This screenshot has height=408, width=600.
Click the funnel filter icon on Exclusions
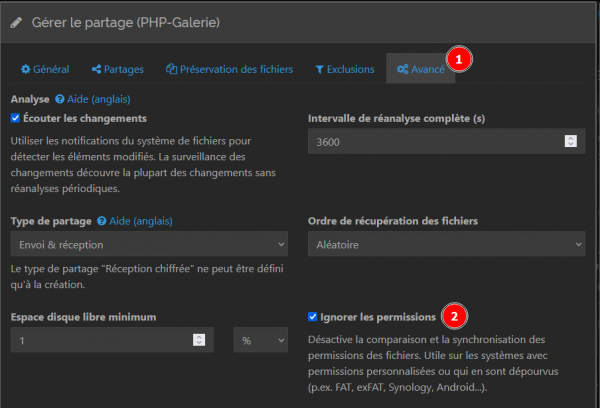tap(319, 70)
